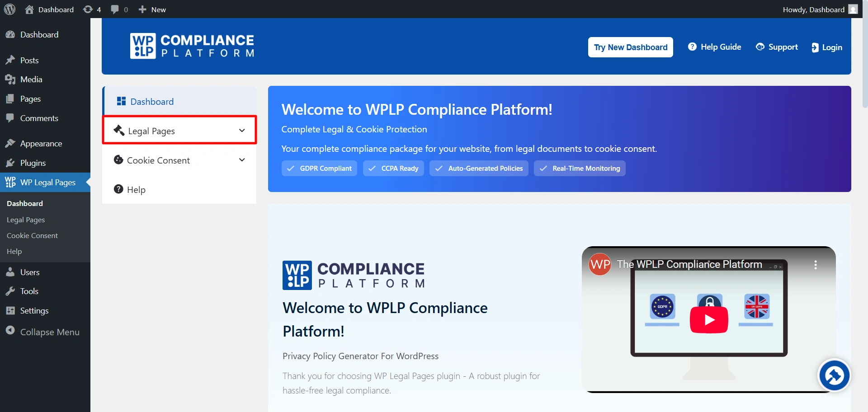
Task: Play the WPLP Compliance Platform video
Action: (708, 319)
